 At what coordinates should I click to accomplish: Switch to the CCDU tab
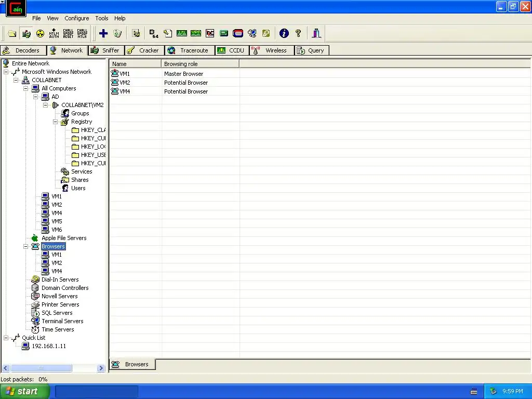(x=232, y=50)
